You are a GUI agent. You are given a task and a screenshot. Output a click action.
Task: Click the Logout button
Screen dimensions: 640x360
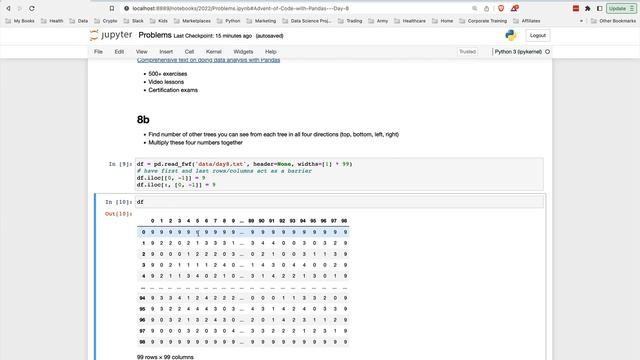coord(538,36)
